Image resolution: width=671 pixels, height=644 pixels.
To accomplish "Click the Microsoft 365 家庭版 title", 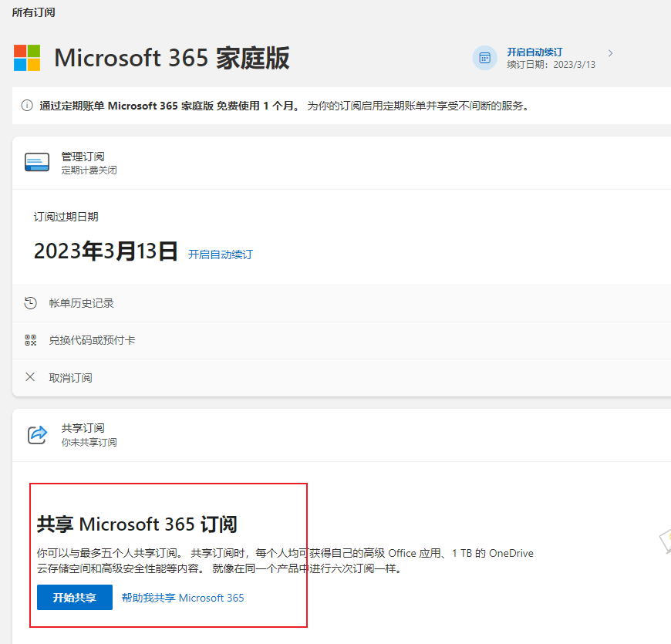I will 172,58.
